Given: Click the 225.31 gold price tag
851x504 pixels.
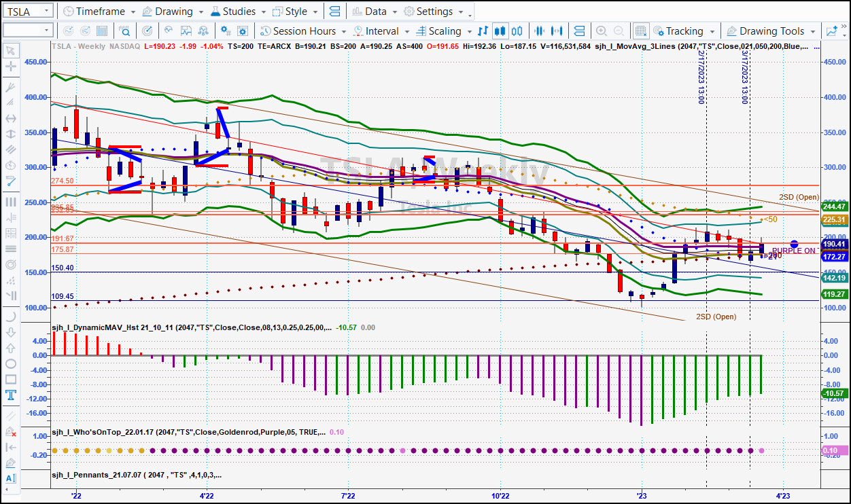Looking at the screenshot, I should tap(834, 220).
